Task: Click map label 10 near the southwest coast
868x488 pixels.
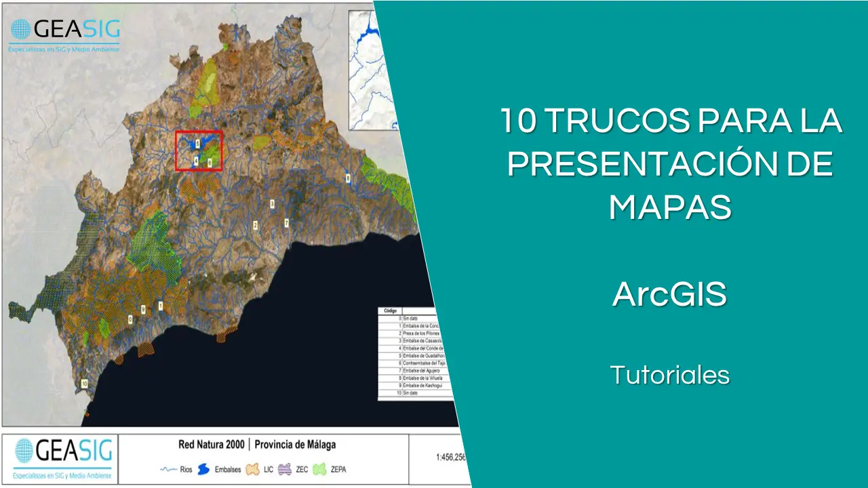Action: tap(84, 383)
